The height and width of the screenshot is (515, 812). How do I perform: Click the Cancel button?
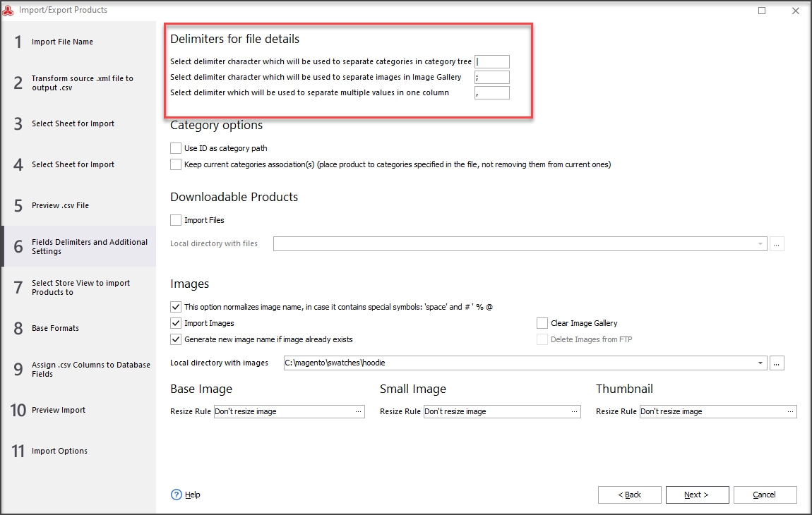(x=765, y=495)
